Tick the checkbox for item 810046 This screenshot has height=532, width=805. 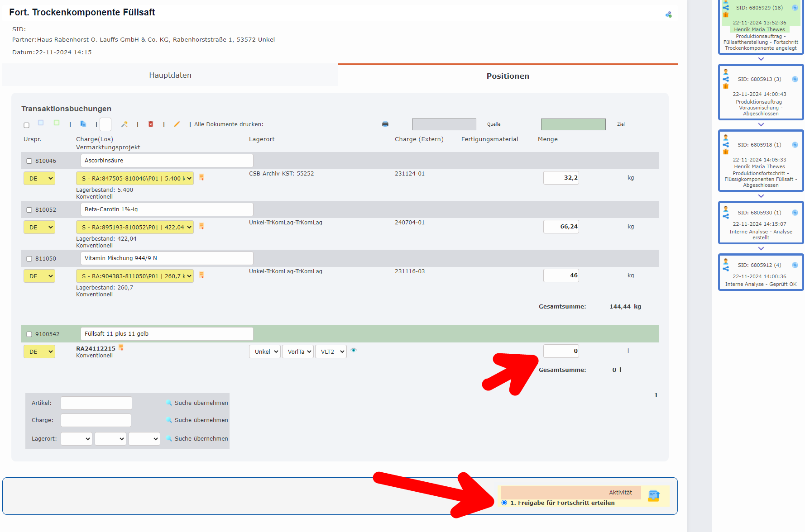point(29,161)
